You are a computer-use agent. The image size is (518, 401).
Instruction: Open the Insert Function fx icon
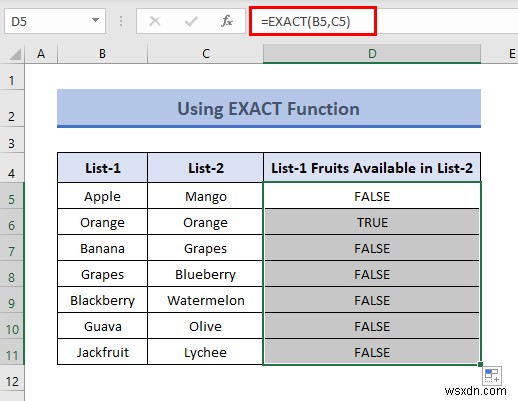(x=227, y=22)
